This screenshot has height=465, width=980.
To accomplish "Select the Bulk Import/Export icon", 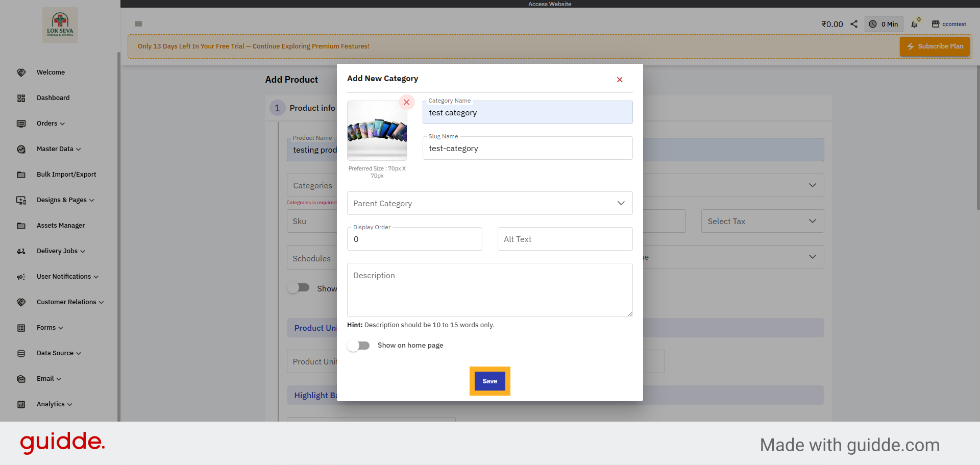I will point(21,174).
